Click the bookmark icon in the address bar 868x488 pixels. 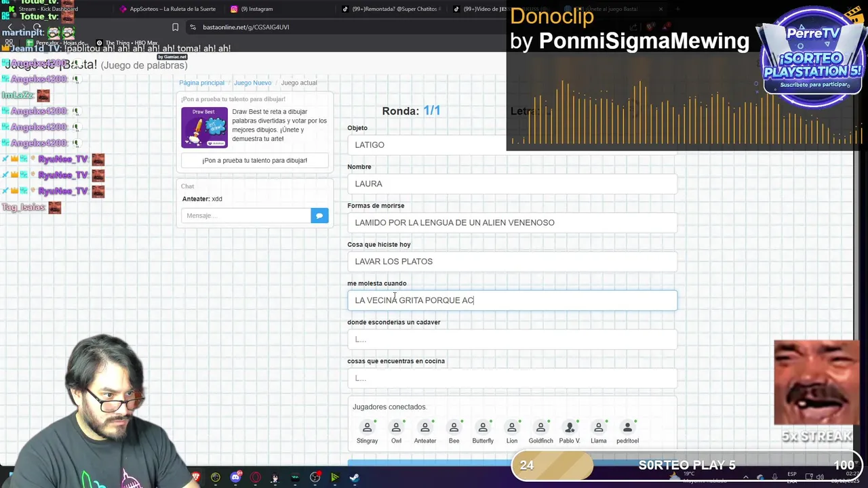pos(175,27)
